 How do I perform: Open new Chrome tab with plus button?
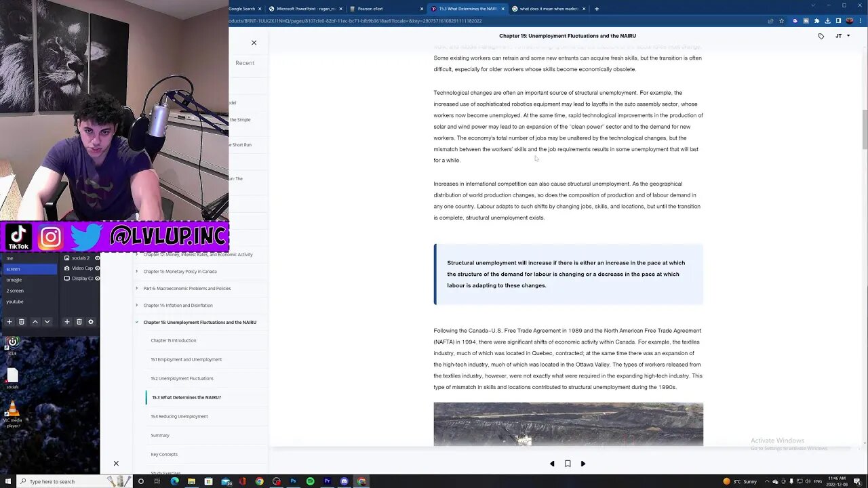(597, 9)
